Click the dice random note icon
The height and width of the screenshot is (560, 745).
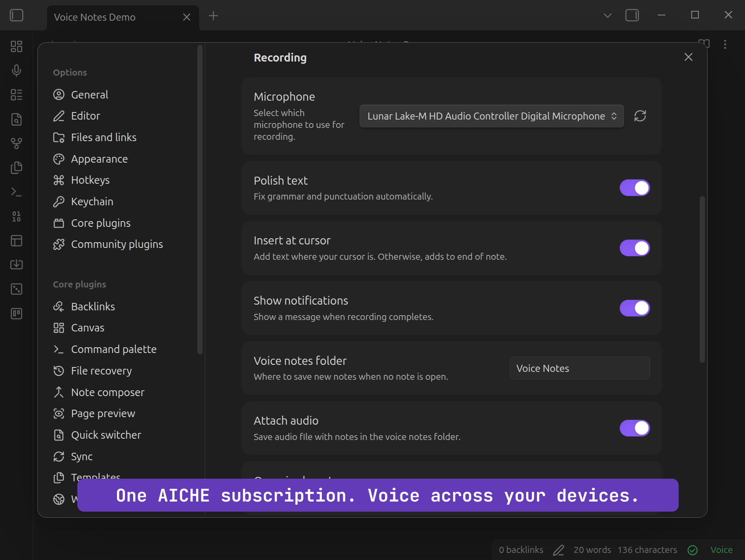point(16,289)
